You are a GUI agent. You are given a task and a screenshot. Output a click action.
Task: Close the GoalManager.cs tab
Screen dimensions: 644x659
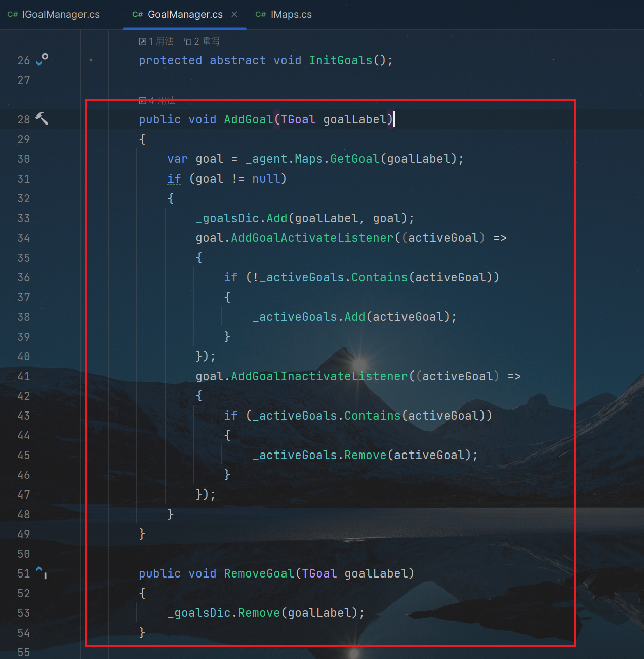(x=234, y=14)
